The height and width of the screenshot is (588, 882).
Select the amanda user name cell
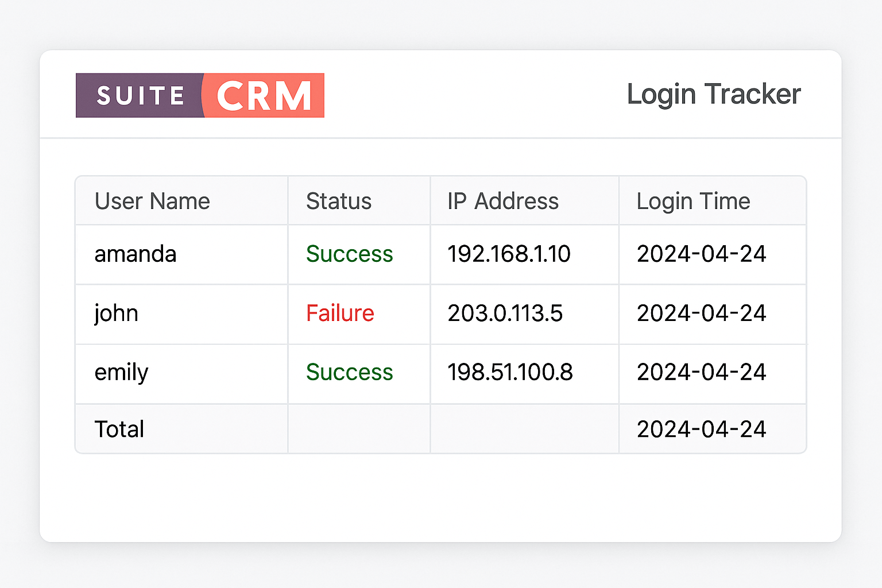(x=136, y=254)
